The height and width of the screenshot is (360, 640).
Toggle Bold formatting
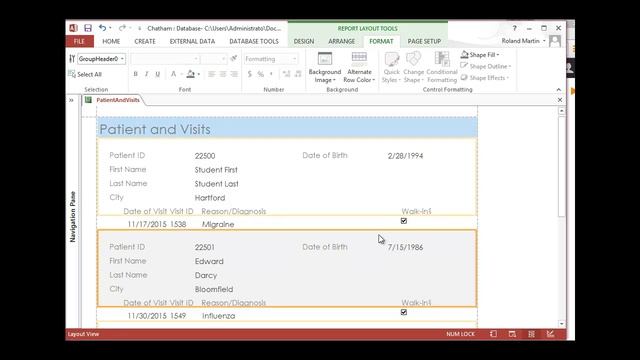[136, 74]
